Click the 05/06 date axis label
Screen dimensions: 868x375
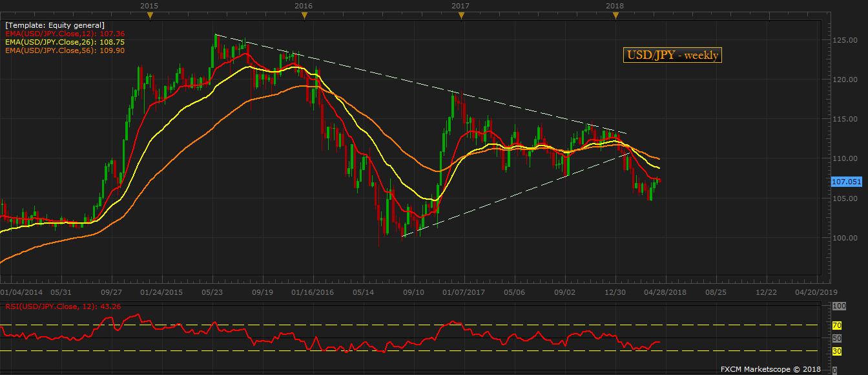515,292
